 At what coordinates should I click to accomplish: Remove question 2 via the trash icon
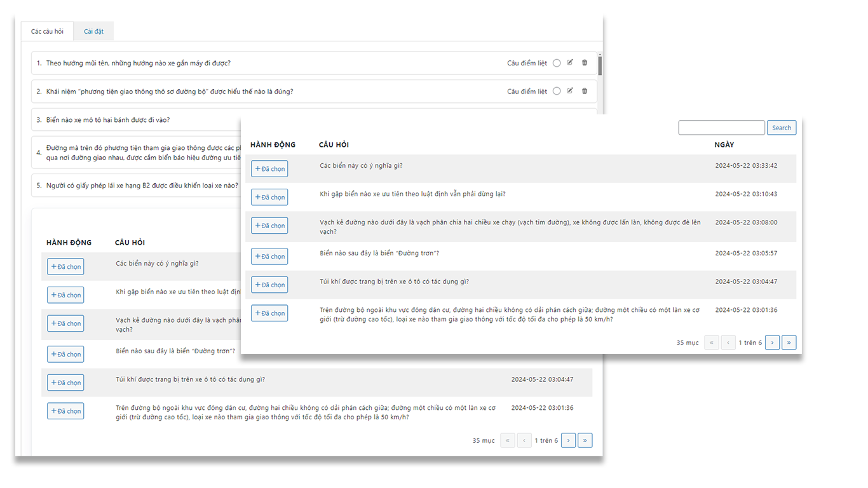click(585, 91)
